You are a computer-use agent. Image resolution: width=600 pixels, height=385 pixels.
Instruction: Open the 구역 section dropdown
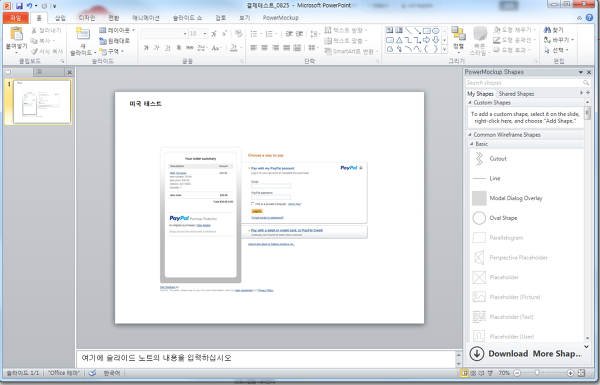coord(111,51)
